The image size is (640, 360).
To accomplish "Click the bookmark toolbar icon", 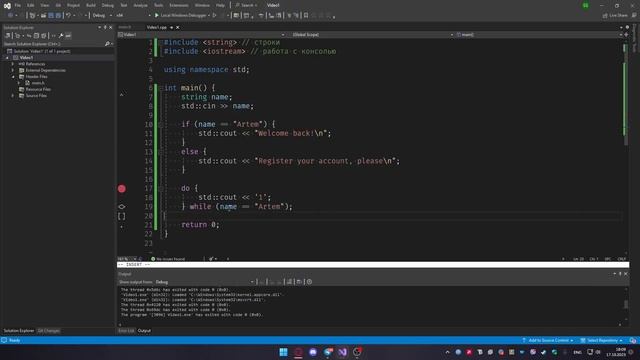I will click(306, 16).
